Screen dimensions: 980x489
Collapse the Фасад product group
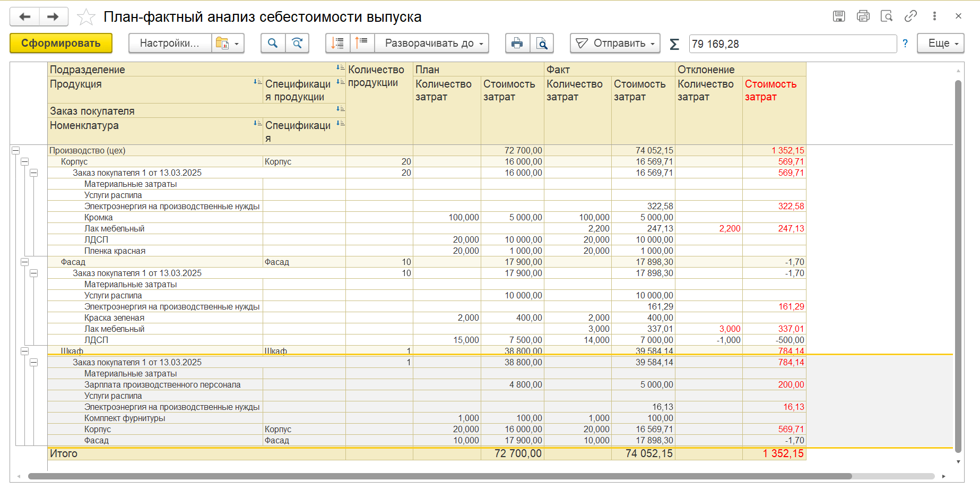coord(24,262)
